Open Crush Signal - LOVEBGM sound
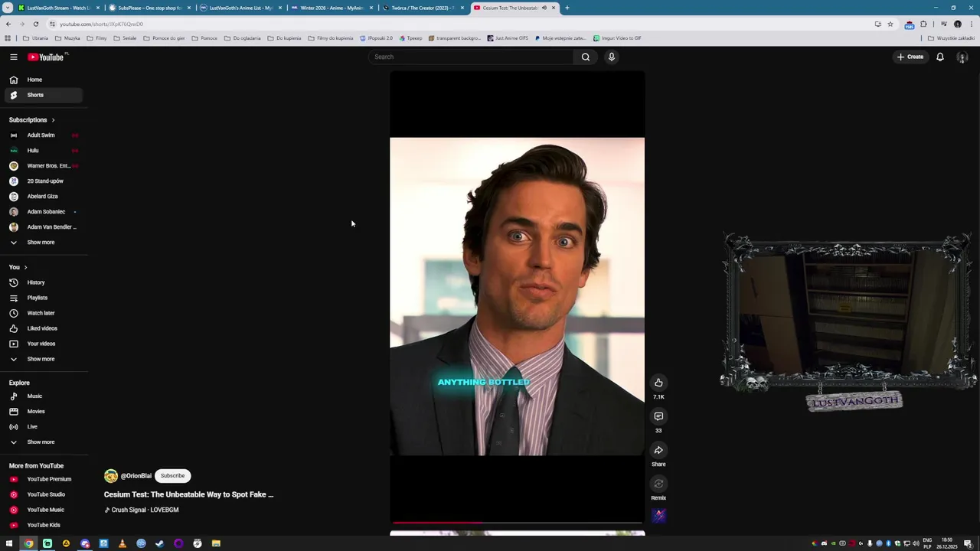Viewport: 980px width, 551px height. coord(142,510)
